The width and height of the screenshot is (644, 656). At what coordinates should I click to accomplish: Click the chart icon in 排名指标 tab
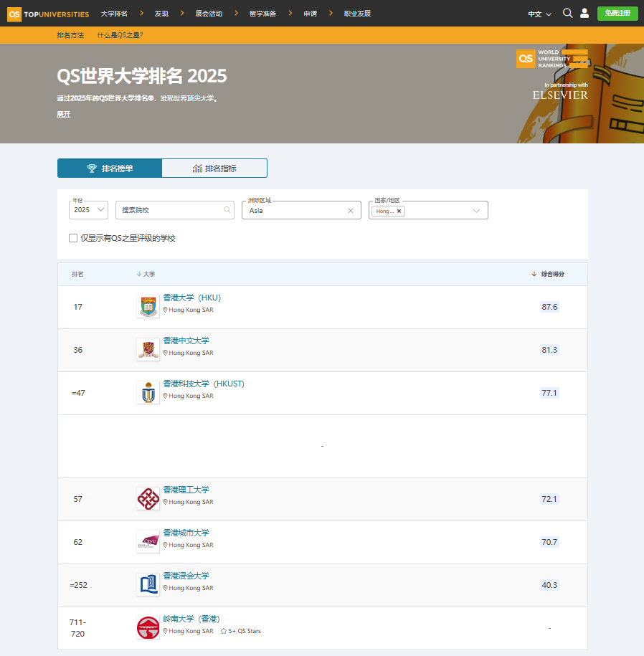[x=197, y=168]
